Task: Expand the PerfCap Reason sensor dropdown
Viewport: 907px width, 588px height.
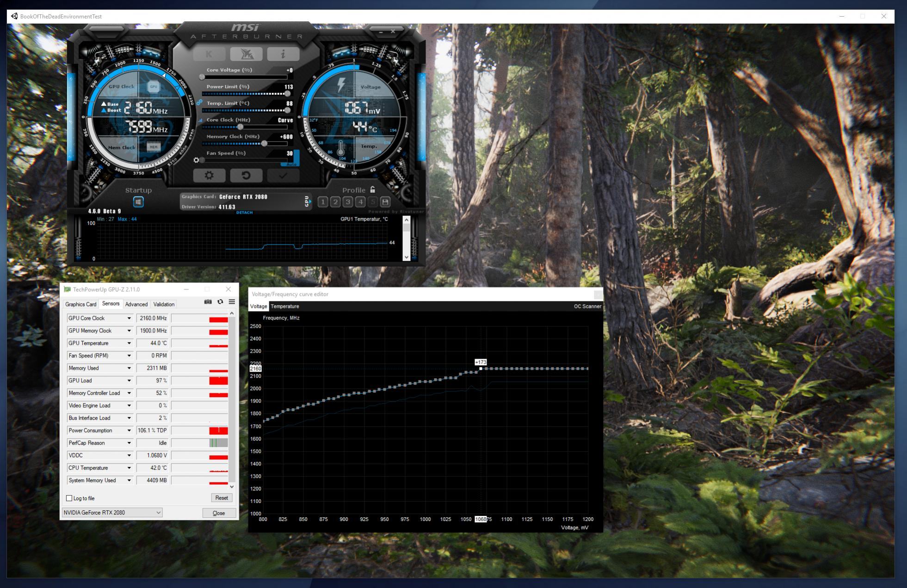Action: click(129, 443)
